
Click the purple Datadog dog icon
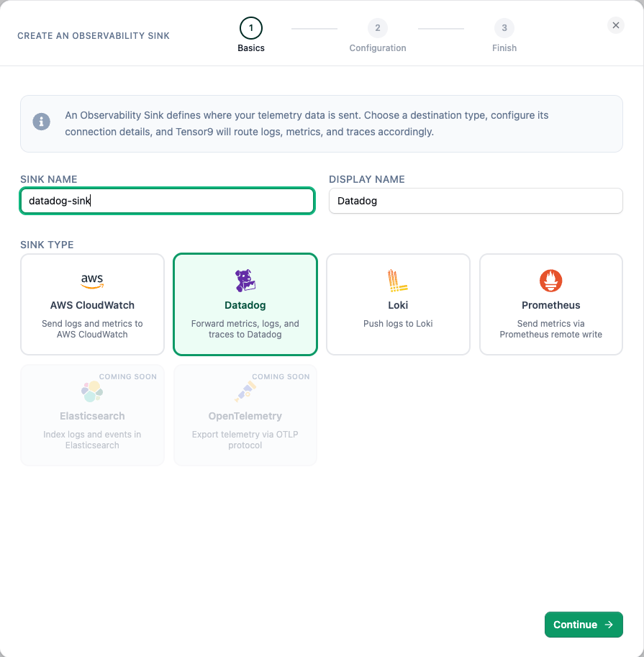[245, 281]
